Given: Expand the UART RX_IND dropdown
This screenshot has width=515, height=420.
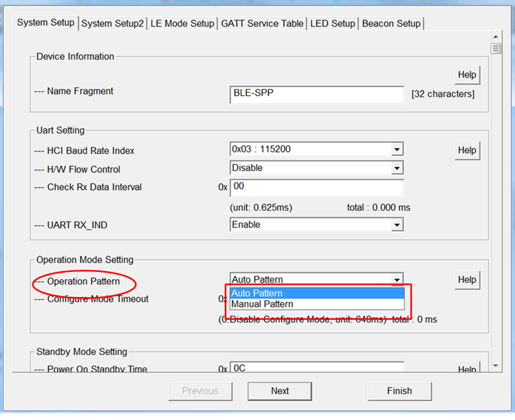Looking at the screenshot, I should [x=397, y=225].
